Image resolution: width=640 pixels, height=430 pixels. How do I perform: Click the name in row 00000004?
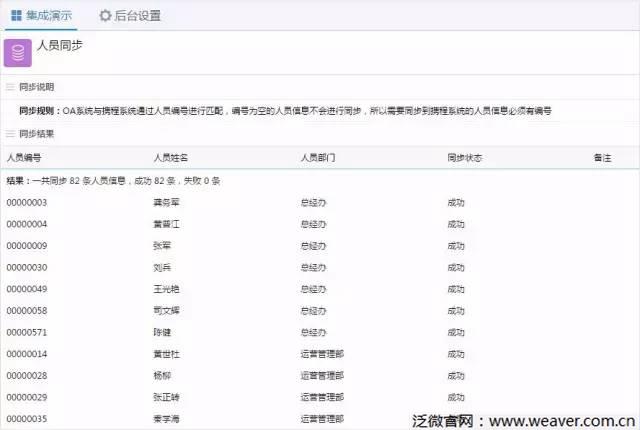point(166,224)
